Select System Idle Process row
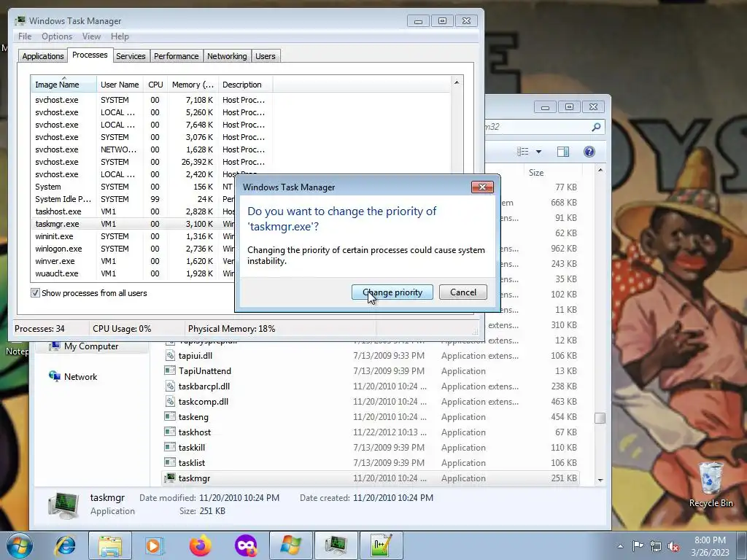Viewport: 747px width, 560px height. click(133, 199)
